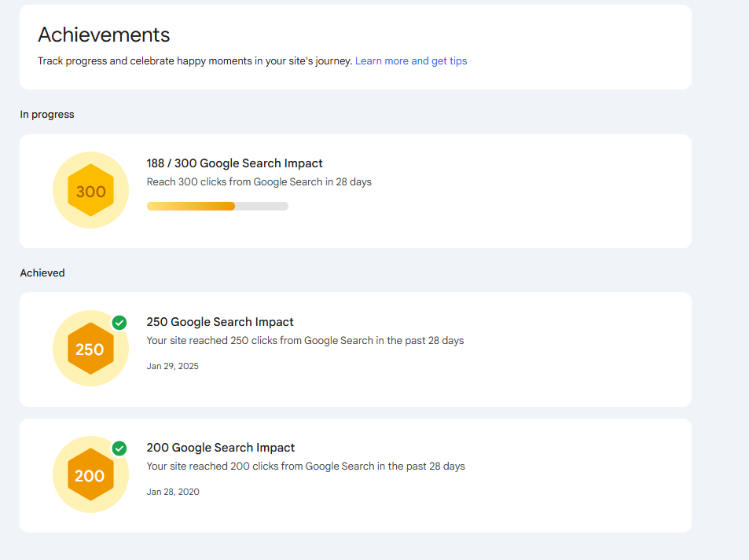This screenshot has height=560, width=749.
Task: Select the "200 Google Search Impact" title
Action: point(220,448)
